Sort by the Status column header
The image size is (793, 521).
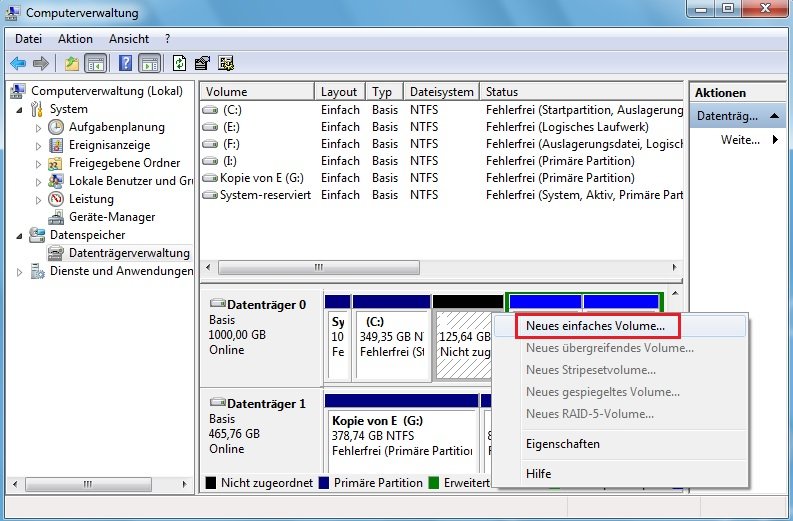tap(581, 92)
